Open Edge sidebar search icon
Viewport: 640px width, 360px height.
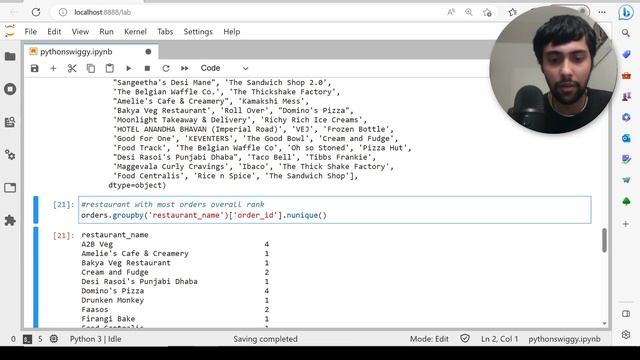click(x=626, y=33)
